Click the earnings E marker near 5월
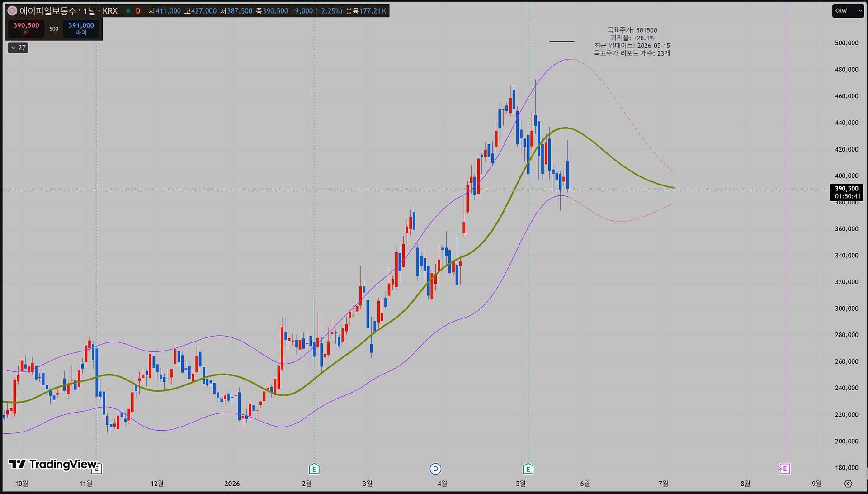868x494 pixels. [528, 469]
